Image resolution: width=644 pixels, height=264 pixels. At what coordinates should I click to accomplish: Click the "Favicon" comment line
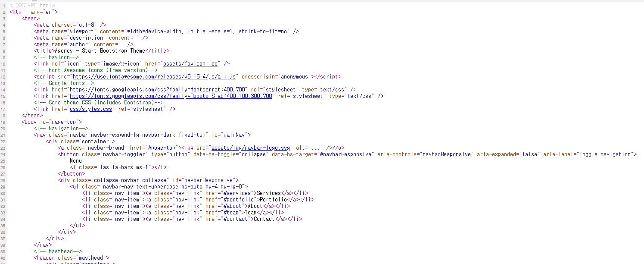tap(56, 57)
